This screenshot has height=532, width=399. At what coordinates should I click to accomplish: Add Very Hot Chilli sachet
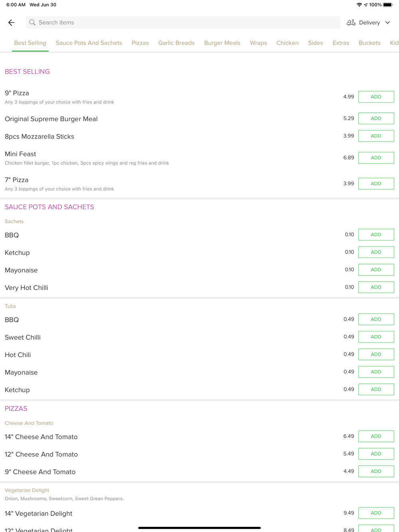pos(376,287)
